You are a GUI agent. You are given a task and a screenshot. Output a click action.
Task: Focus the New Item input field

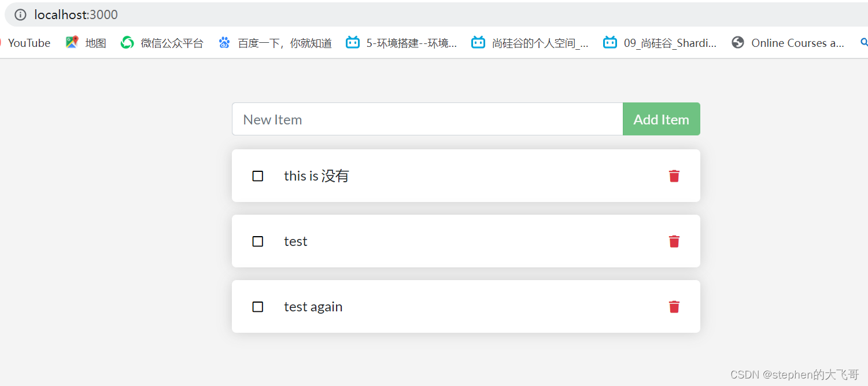click(x=427, y=119)
